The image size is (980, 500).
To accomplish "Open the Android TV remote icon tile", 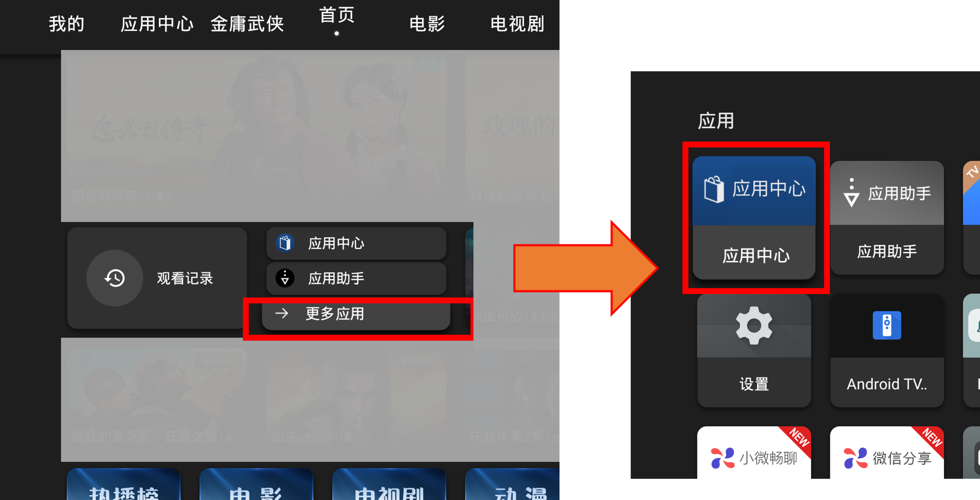I will 887,350.
